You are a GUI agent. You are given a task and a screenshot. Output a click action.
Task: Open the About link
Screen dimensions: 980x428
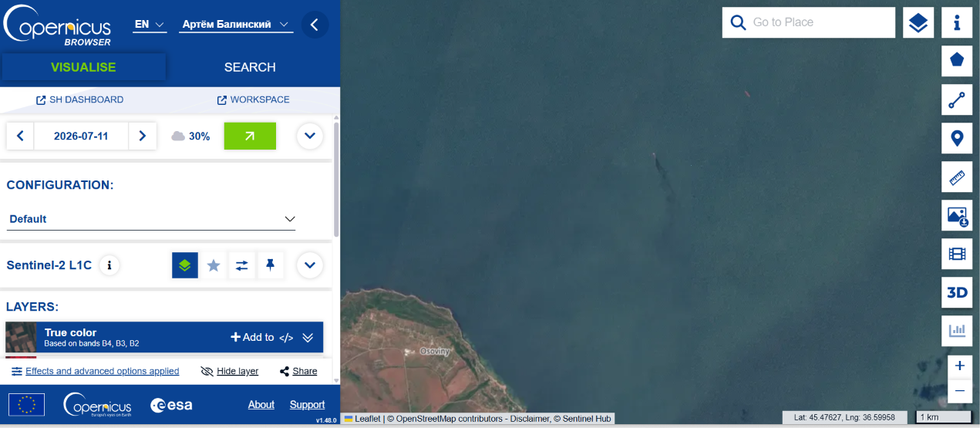(x=261, y=405)
